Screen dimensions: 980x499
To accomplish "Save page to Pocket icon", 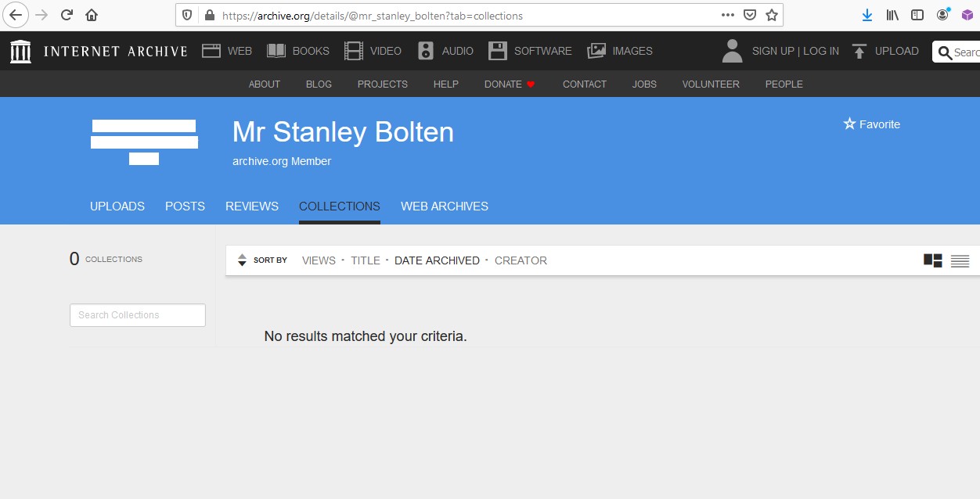I will coord(750,15).
